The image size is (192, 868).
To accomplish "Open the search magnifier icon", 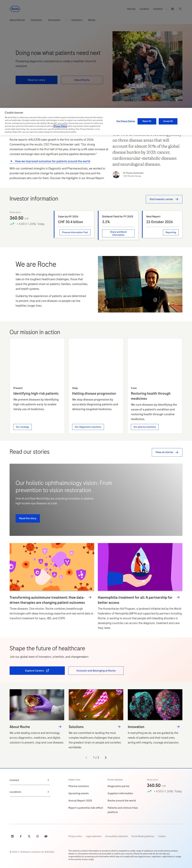I will point(180,9).
